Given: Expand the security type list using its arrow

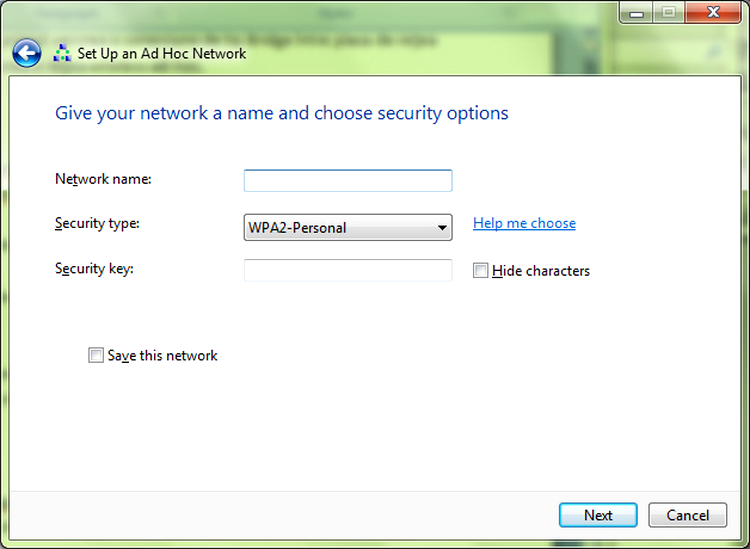Looking at the screenshot, I should [442, 228].
